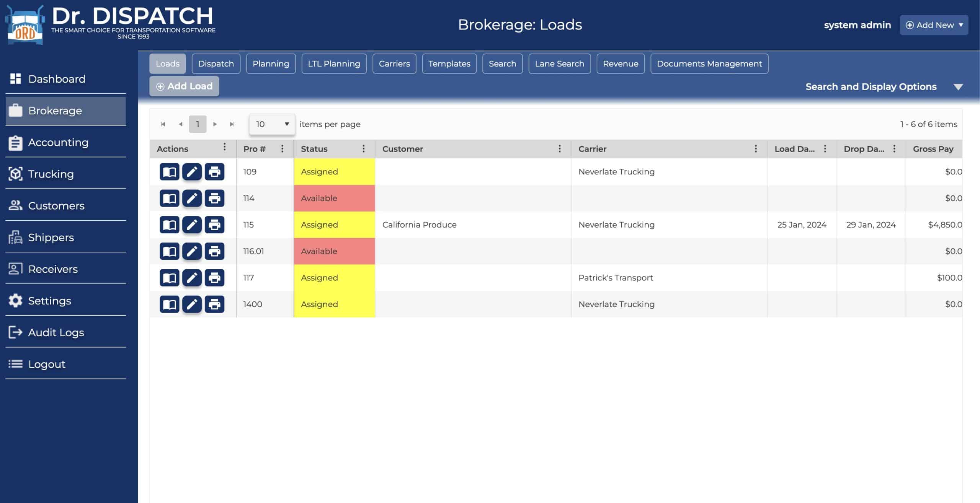Screen dimensions: 980x503
Task: Click page number 1 in the pager
Action: pos(198,124)
